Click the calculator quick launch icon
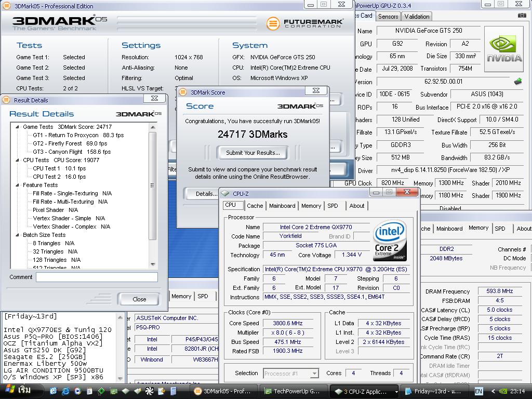The image size is (532, 399). coord(173,391)
